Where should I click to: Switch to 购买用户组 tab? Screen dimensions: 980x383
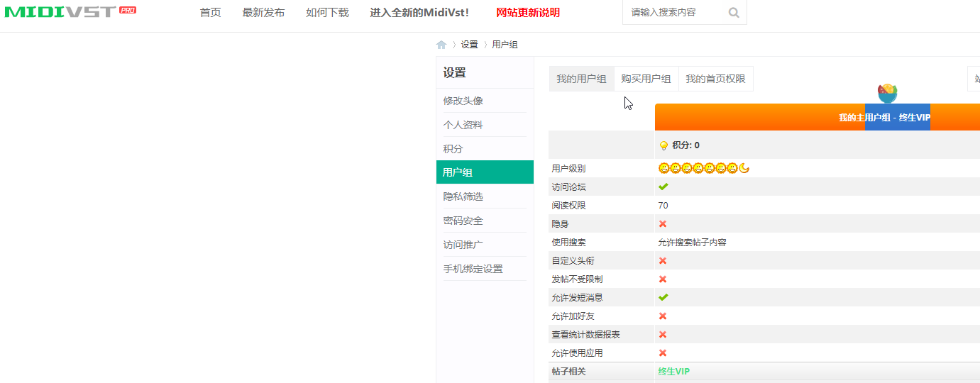click(646, 79)
